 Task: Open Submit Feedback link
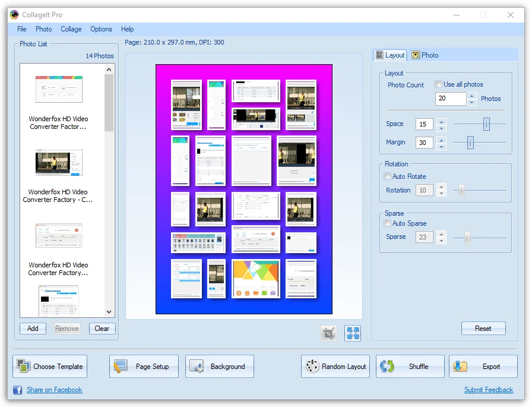(489, 390)
